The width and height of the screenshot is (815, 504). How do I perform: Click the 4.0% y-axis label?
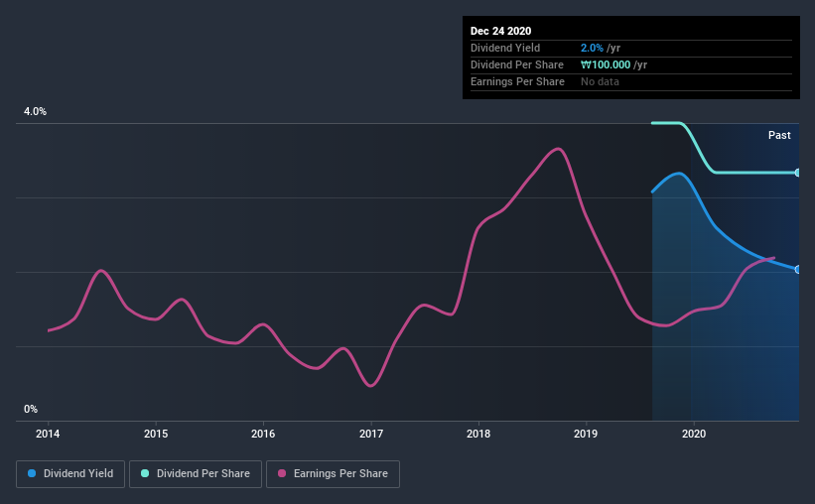pyautogui.click(x=35, y=111)
